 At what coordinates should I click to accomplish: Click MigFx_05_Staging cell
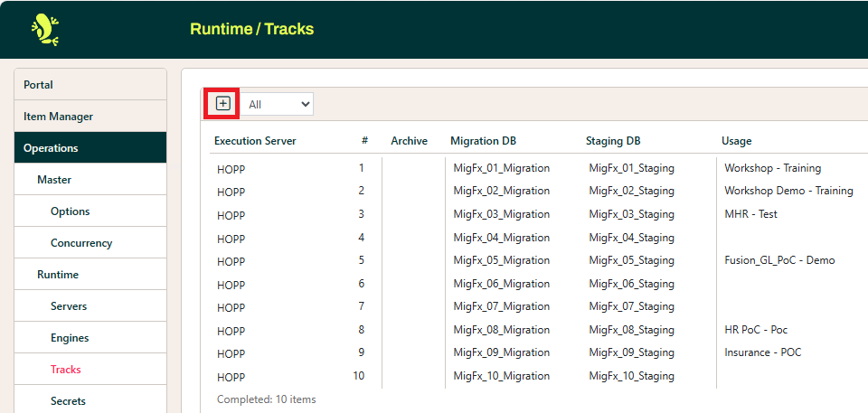(x=632, y=260)
